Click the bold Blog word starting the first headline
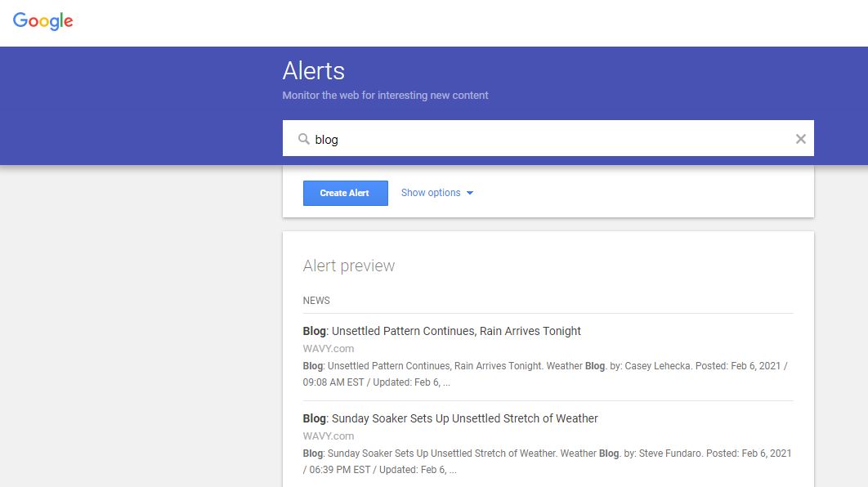Viewport: 868px width, 487px height. tap(315, 331)
